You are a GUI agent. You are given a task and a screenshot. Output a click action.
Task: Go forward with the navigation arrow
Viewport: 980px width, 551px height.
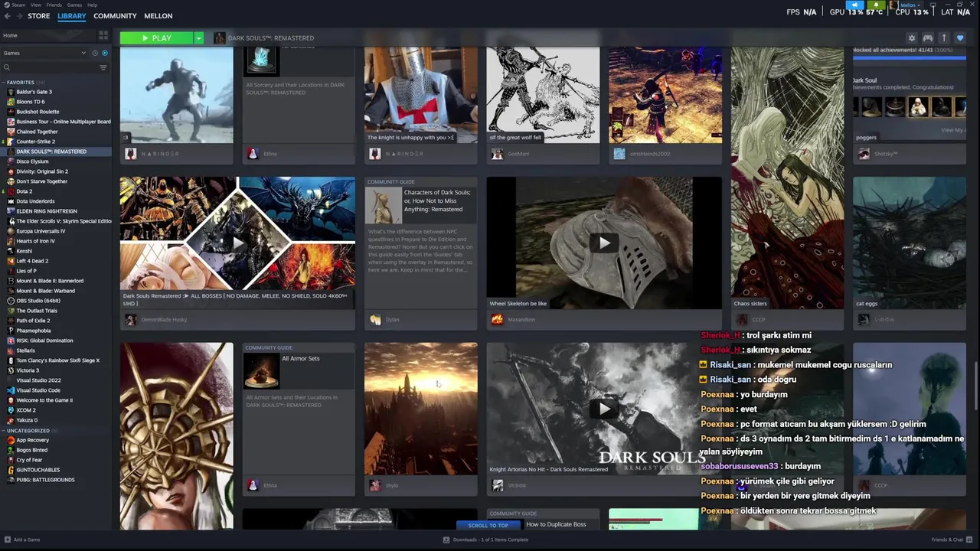(x=18, y=15)
